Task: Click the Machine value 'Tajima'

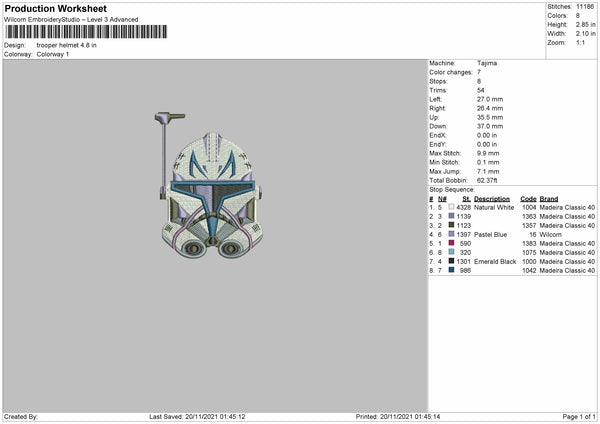Action: (x=487, y=63)
